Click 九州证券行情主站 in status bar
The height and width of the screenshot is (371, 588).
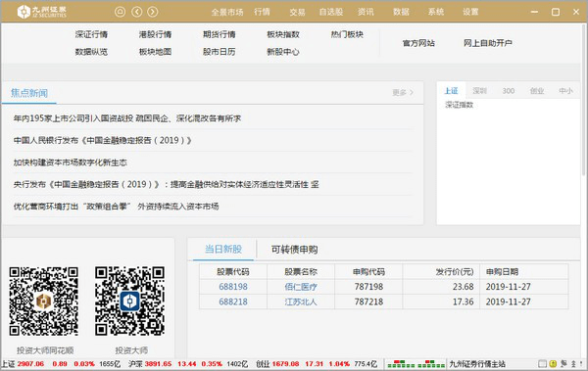(x=477, y=364)
